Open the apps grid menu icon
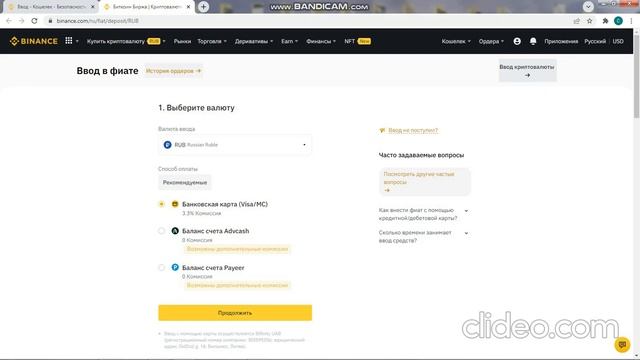 point(69,41)
